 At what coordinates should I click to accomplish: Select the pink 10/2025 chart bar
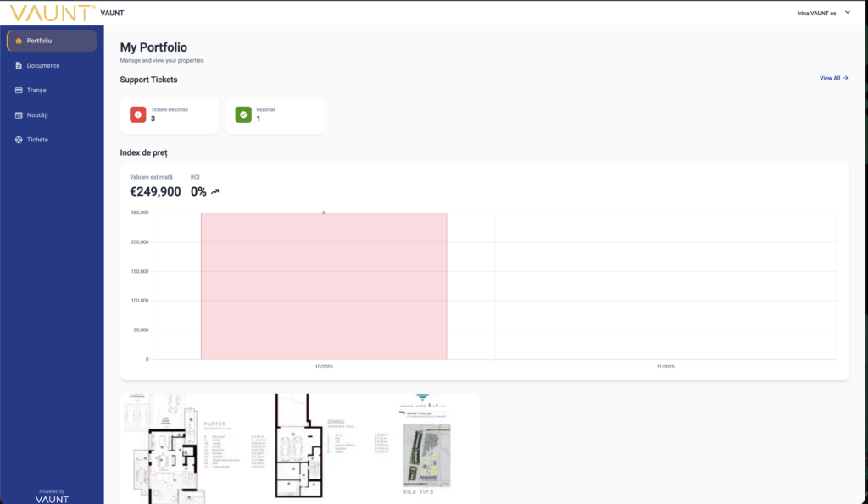click(x=324, y=286)
